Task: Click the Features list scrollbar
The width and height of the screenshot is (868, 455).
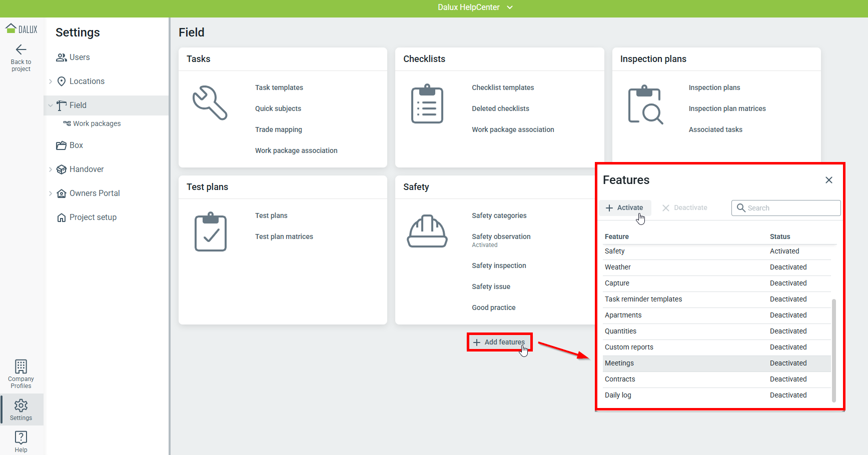Action: pos(833,350)
